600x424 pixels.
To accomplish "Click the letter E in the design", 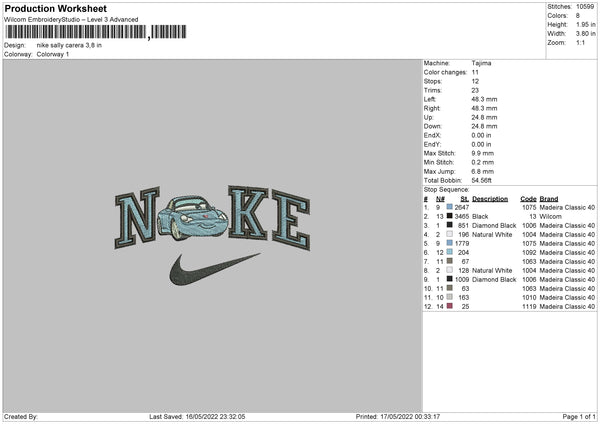I will [288, 215].
